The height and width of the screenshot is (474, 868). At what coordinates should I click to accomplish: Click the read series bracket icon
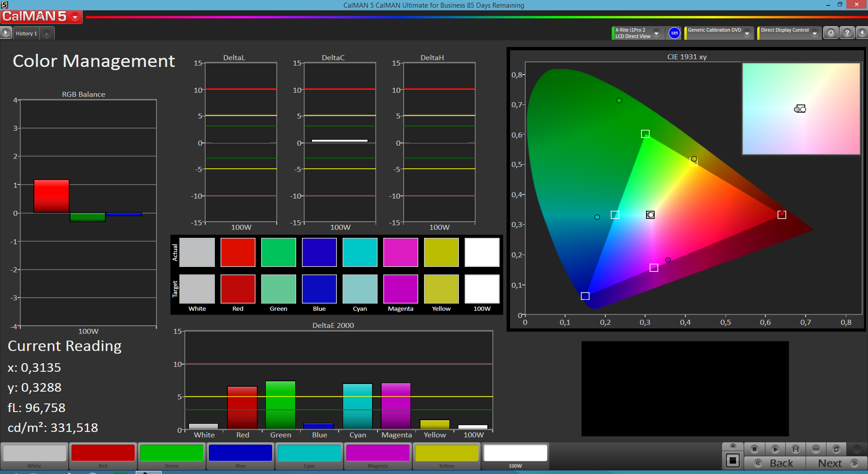(x=796, y=449)
